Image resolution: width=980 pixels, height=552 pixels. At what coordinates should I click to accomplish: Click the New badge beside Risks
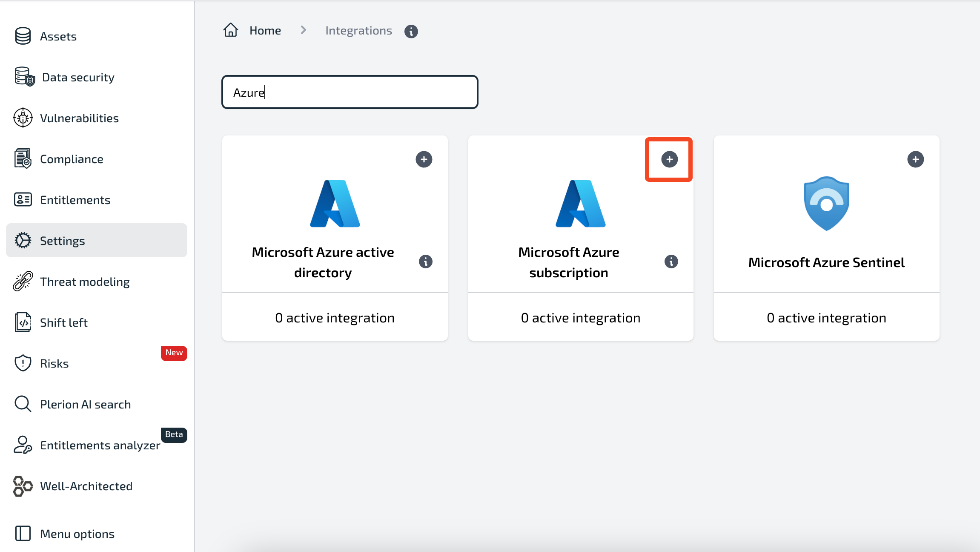tap(174, 353)
